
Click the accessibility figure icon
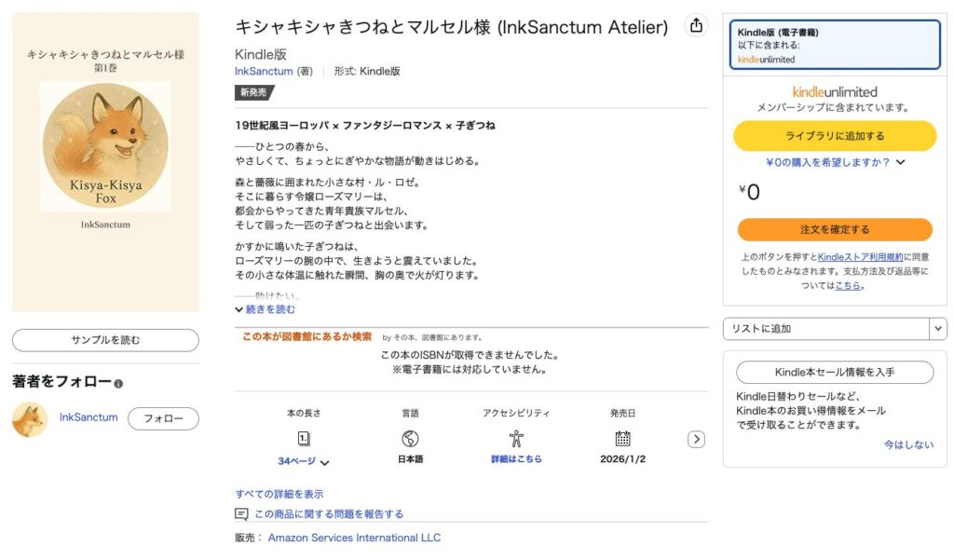coord(516,439)
